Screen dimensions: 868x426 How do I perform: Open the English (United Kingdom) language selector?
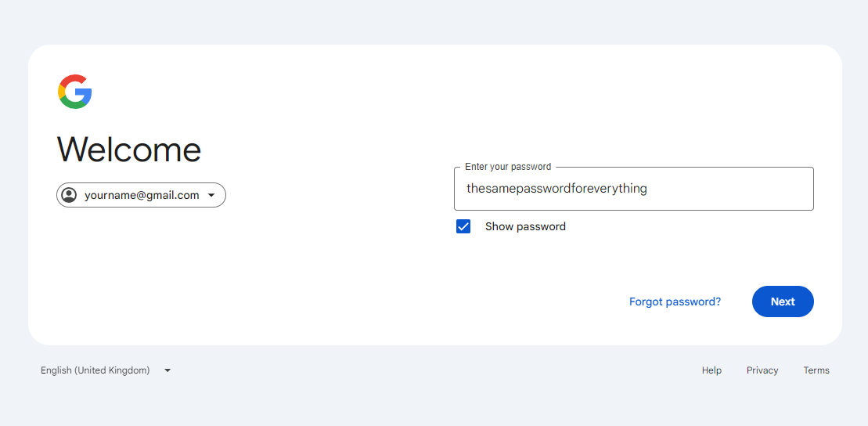point(95,370)
